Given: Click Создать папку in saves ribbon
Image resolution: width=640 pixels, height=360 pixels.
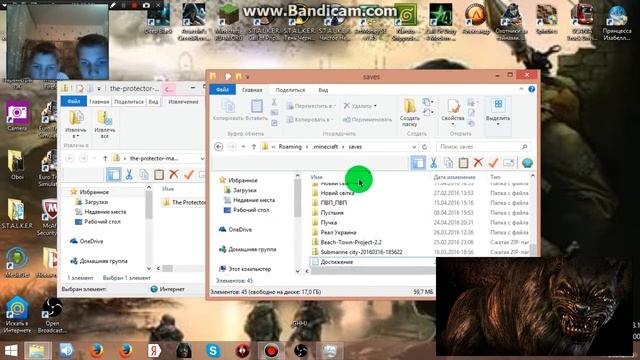Looking at the screenshot, I should point(409,113).
